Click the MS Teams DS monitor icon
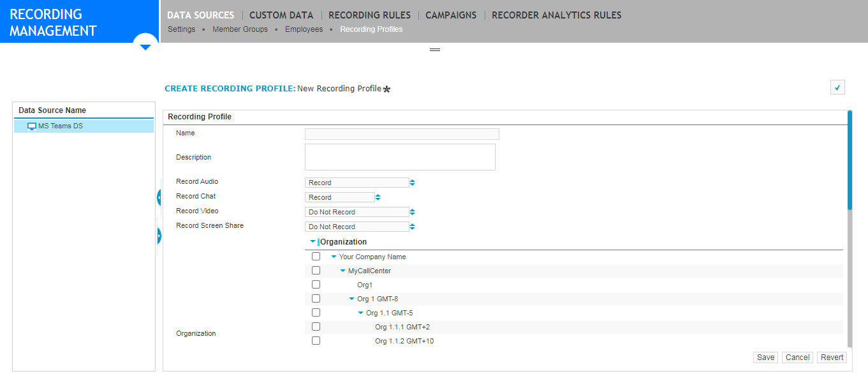This screenshot has height=376, width=868. coord(32,126)
